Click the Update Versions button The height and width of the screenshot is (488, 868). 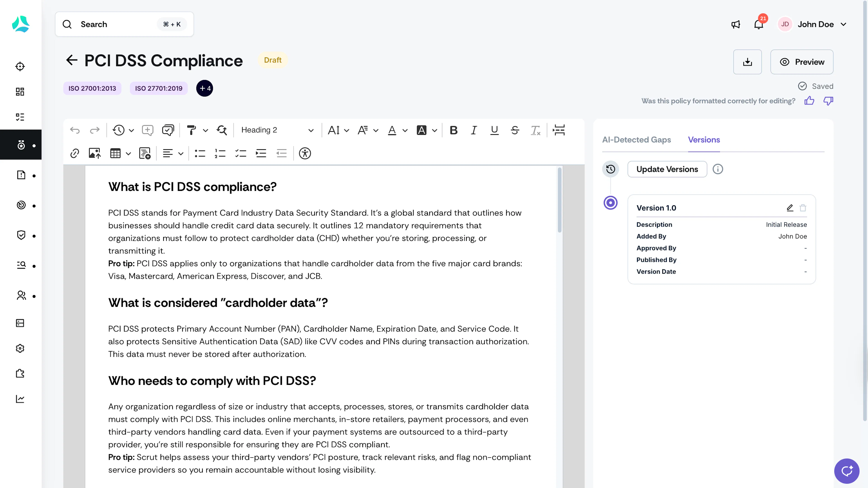pos(667,169)
